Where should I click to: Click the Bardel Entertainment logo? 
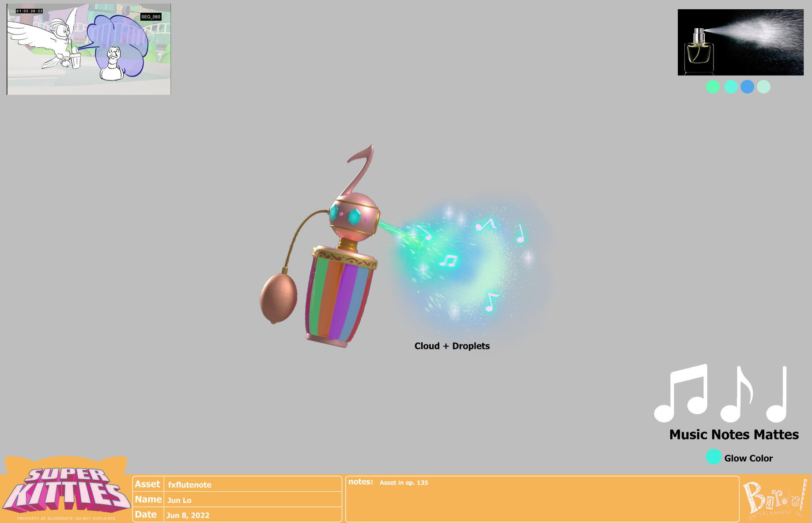[x=775, y=499]
